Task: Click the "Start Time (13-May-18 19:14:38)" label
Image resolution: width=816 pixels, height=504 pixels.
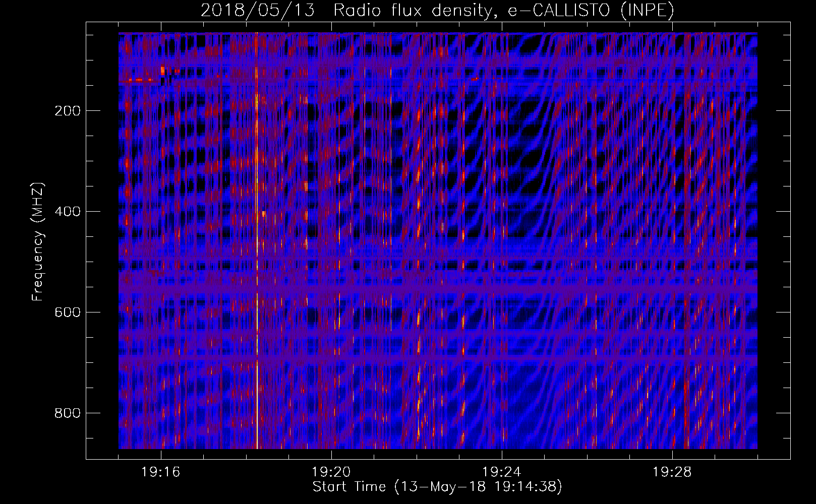Action: tap(437, 487)
